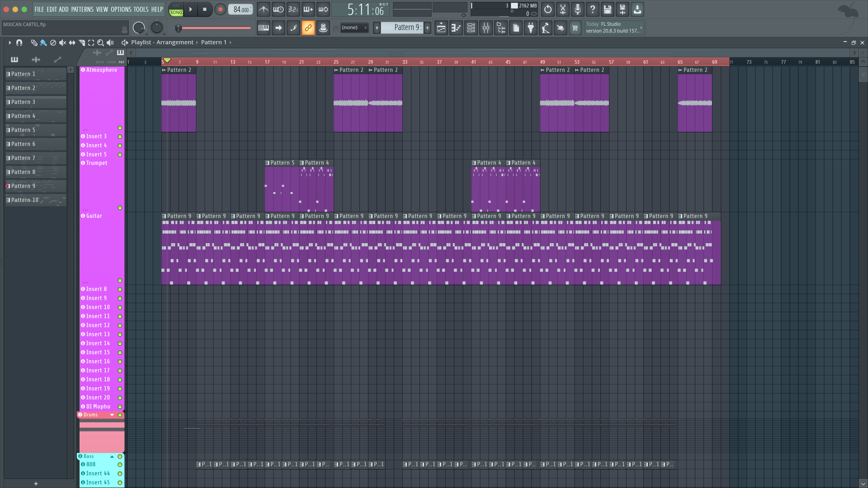Mute the Insert 3 track
868x488 pixels.
[120, 136]
